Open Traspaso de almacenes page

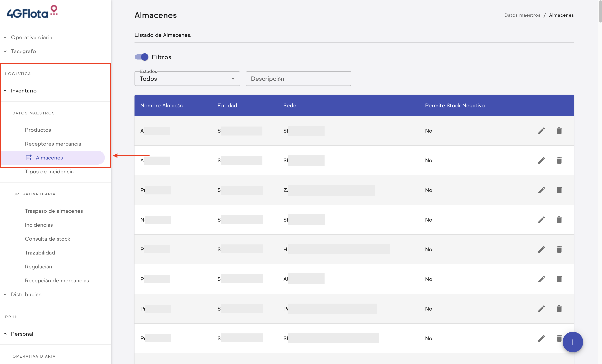tap(54, 211)
